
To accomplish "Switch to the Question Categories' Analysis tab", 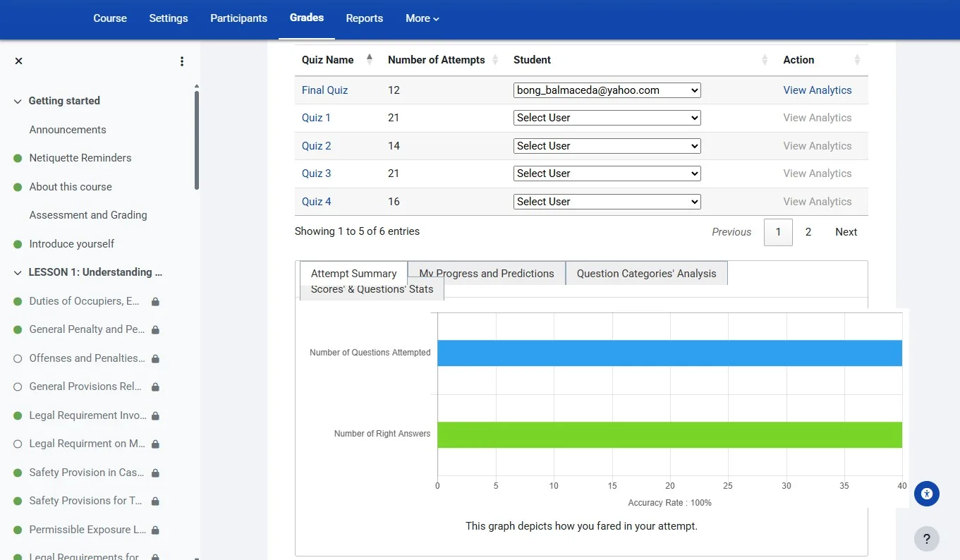I will point(645,273).
